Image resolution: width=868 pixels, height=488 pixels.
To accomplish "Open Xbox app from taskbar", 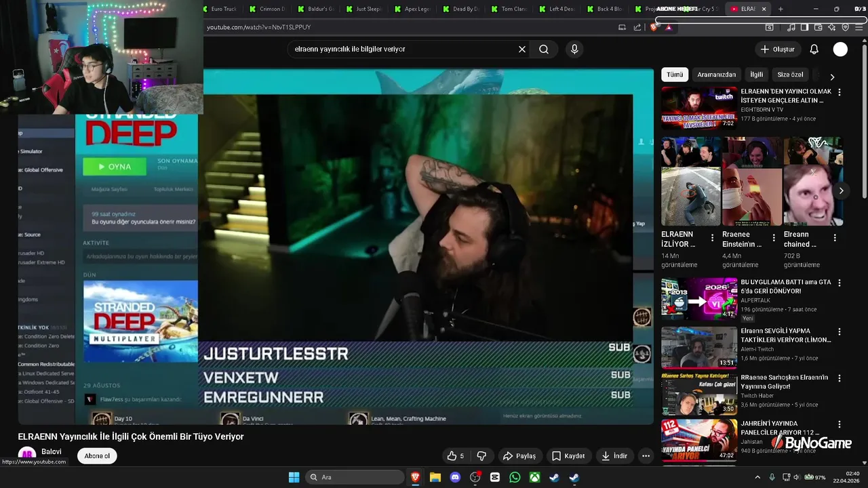I will [535, 477].
